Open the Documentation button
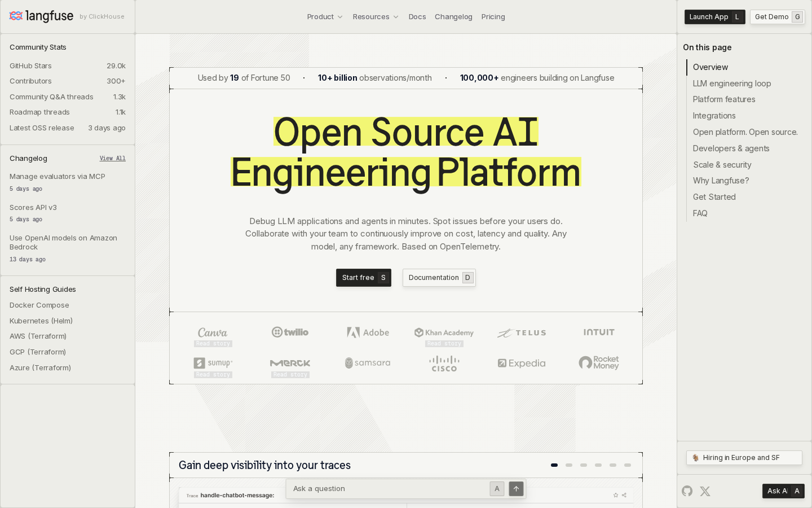Image resolution: width=812 pixels, height=508 pixels. (439, 278)
